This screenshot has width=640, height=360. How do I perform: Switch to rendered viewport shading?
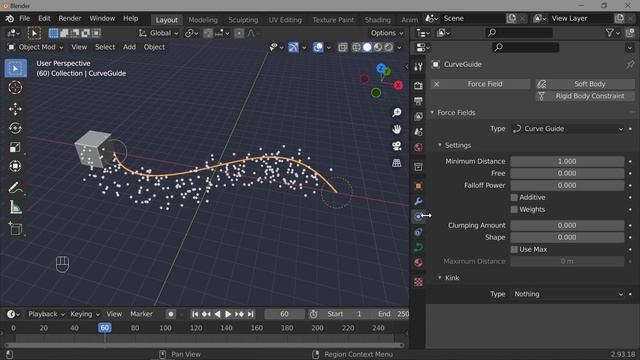(x=389, y=47)
